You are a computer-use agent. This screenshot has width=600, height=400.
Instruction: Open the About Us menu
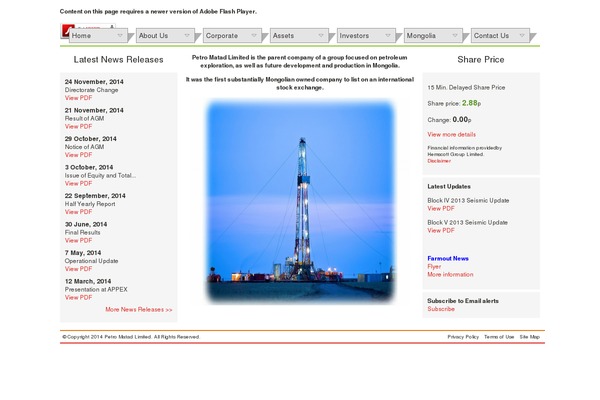click(165, 36)
